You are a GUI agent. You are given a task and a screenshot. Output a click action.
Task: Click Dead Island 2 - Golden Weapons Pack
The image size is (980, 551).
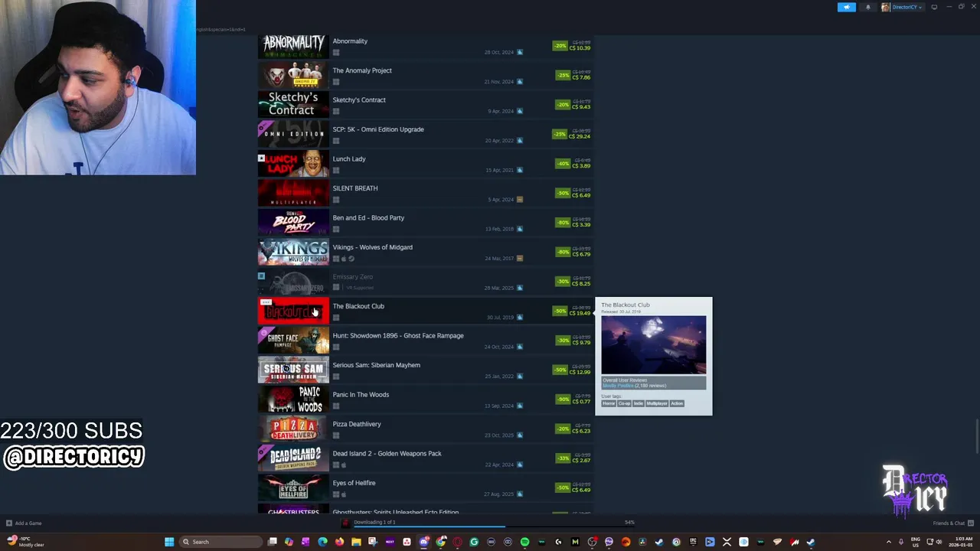[387, 454]
